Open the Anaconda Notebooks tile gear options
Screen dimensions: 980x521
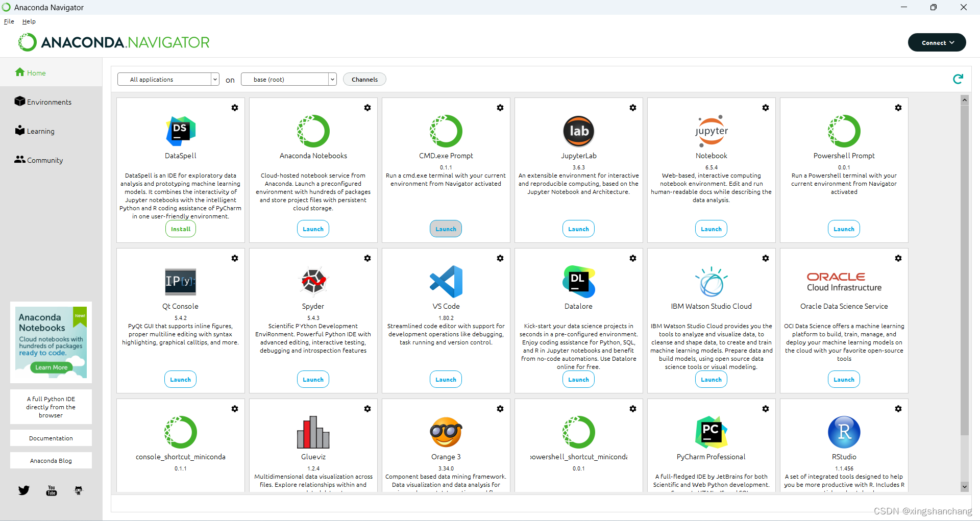(367, 108)
